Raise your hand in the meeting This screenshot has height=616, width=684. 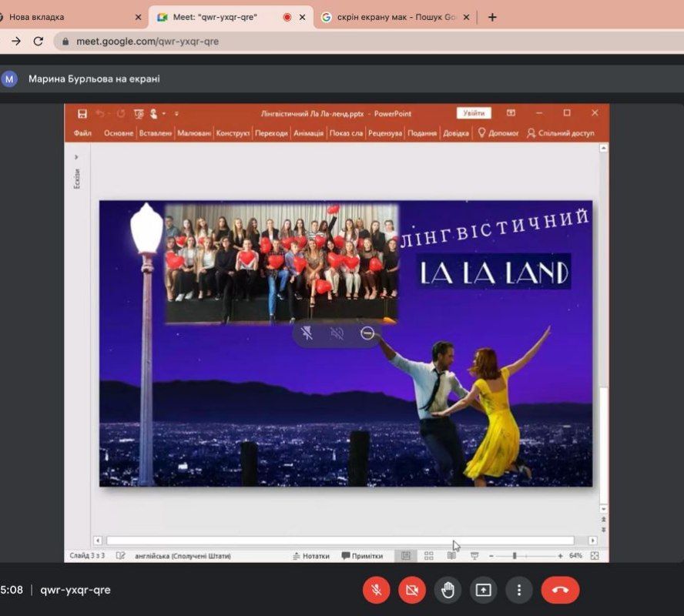pyautogui.click(x=448, y=590)
